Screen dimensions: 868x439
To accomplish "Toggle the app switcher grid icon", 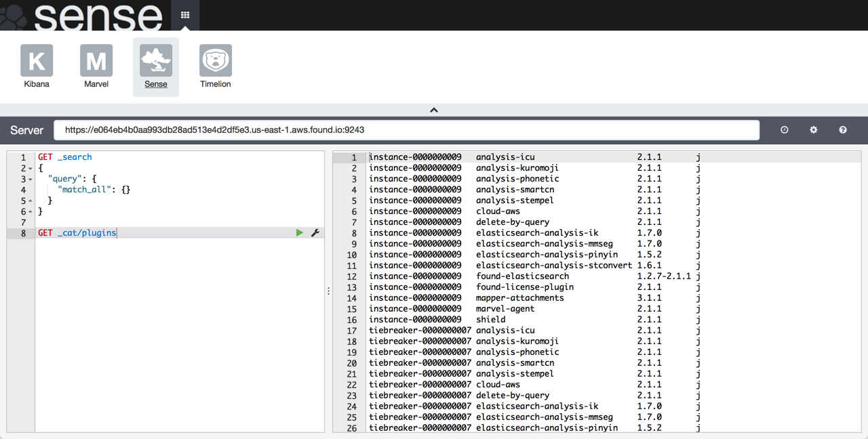I will point(185,15).
